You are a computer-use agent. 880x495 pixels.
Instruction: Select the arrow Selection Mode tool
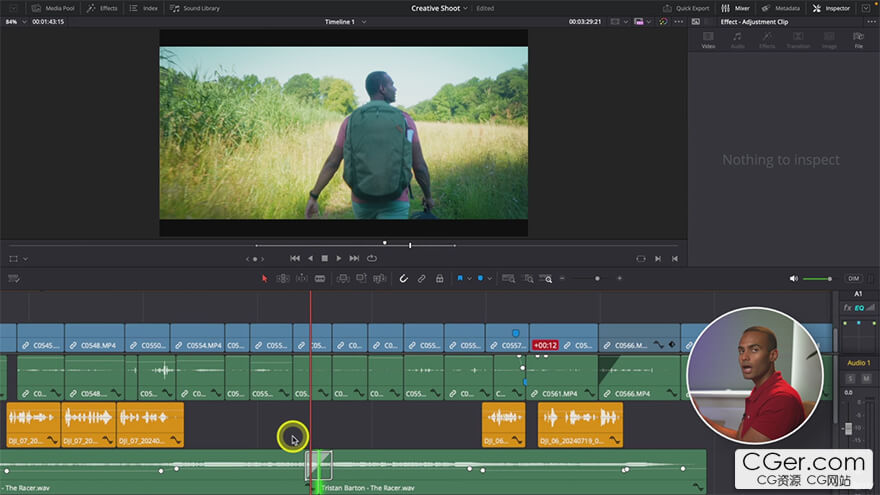click(x=264, y=278)
